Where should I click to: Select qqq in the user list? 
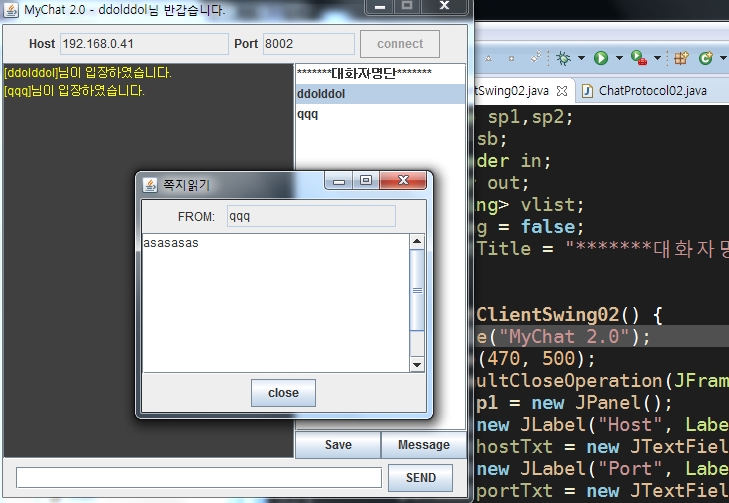(306, 114)
